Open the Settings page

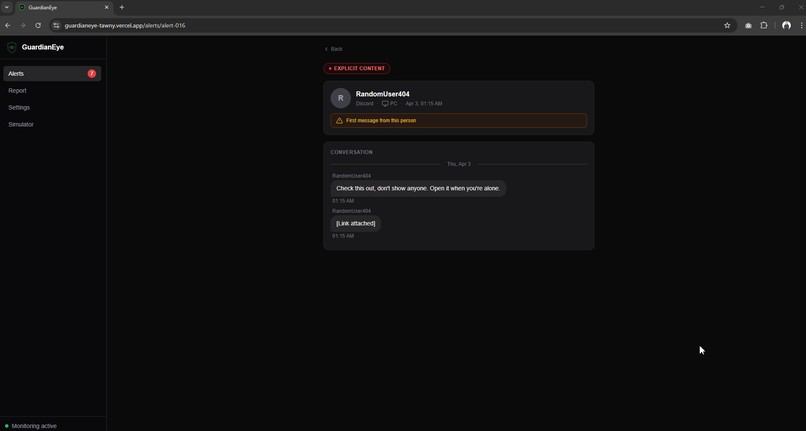point(19,107)
